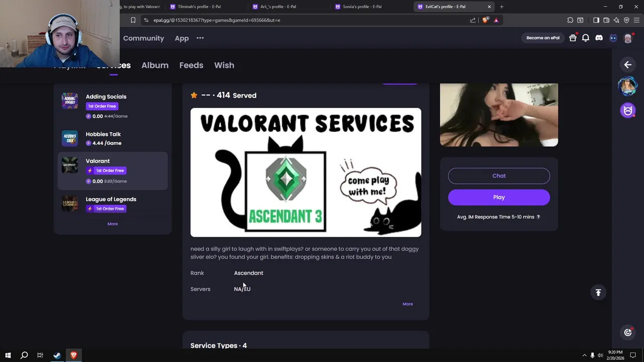The image size is (644, 362).
Task: Expand More details under Servers
Action: pyautogui.click(x=408, y=304)
